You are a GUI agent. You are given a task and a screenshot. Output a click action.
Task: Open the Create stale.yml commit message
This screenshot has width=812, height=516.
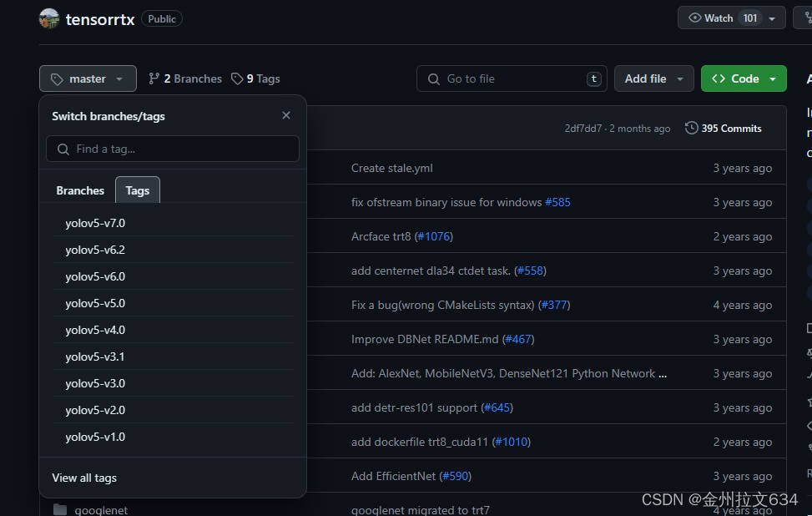pos(392,168)
